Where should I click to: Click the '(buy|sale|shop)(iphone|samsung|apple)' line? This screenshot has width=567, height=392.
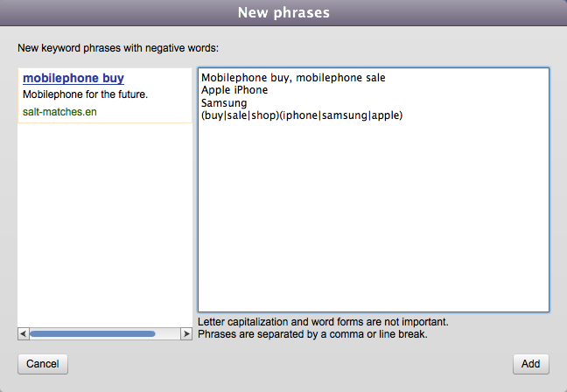302,115
